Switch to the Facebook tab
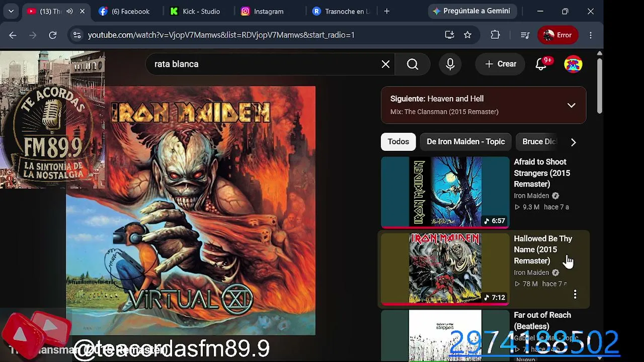 pyautogui.click(x=126, y=11)
